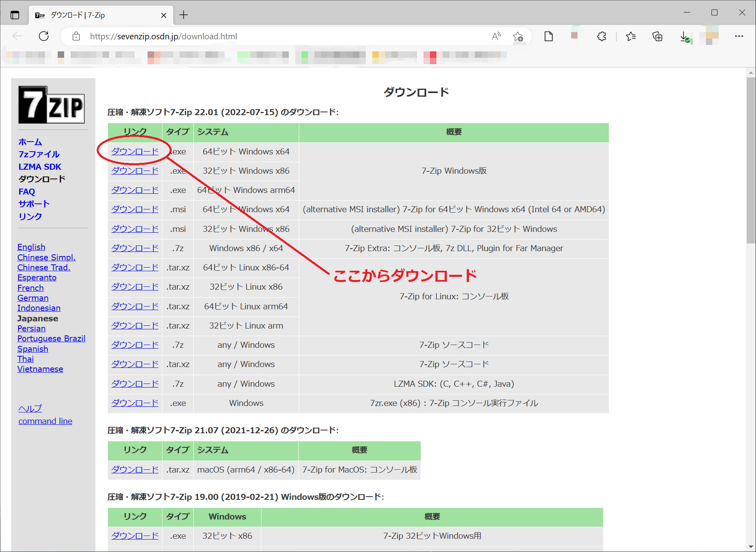This screenshot has width=756, height=552.
Task: Download 32-bit Windows x86 .msi installer
Action: (x=135, y=229)
